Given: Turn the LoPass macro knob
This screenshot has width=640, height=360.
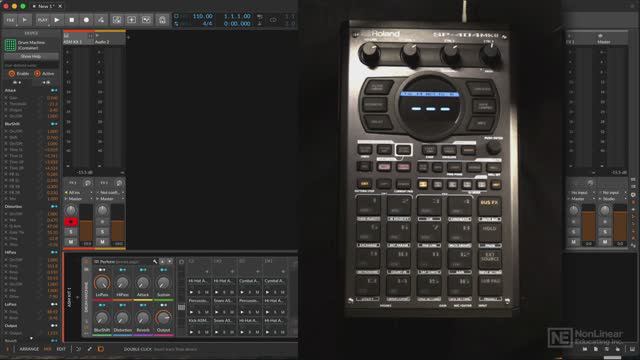Looking at the screenshot, I should pyautogui.click(x=102, y=282).
